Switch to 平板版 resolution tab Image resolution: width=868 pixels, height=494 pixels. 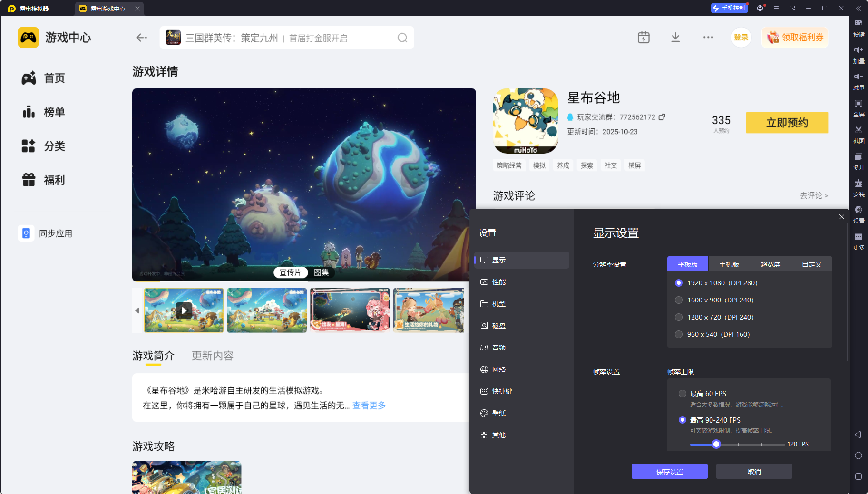pos(688,264)
